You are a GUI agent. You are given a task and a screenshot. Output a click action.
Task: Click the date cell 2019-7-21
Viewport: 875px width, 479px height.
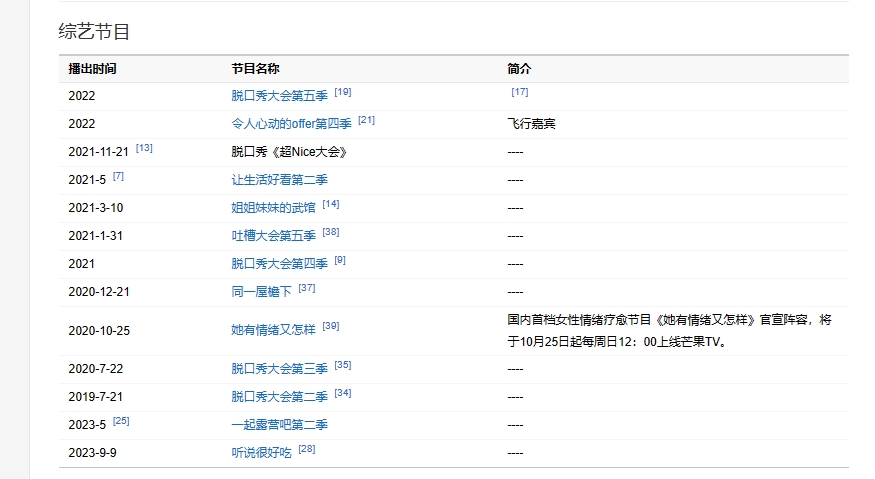95,396
